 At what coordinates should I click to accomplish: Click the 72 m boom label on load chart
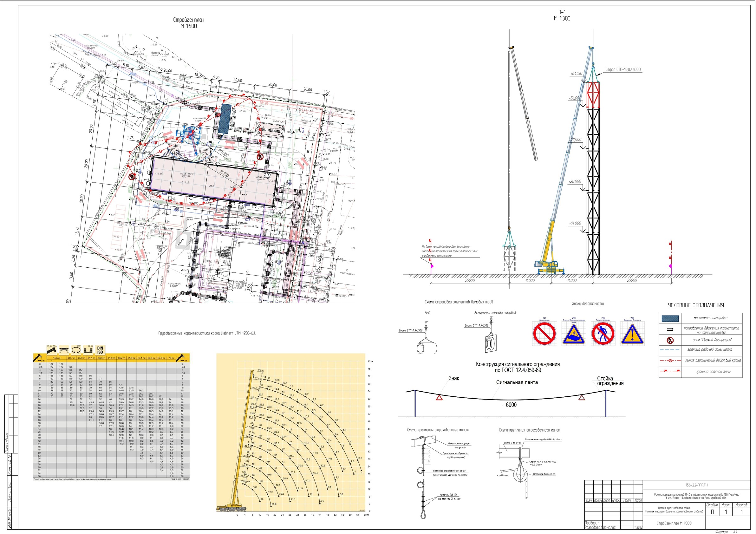(261, 371)
